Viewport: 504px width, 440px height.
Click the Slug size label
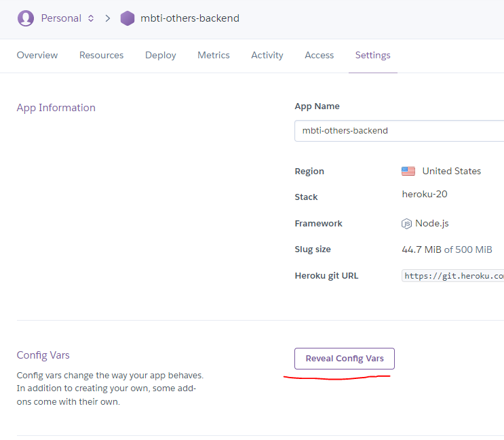click(x=313, y=249)
